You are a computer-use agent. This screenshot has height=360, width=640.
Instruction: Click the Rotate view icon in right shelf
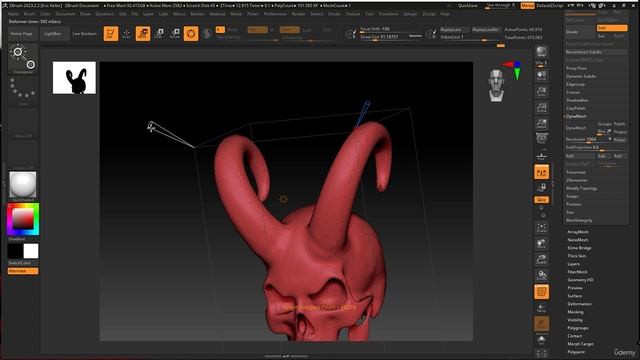click(x=542, y=276)
